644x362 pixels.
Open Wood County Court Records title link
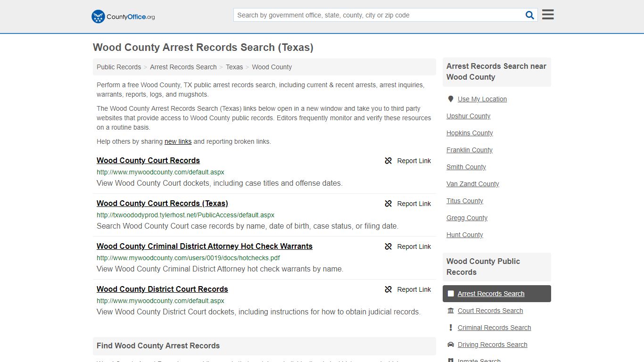[148, 160]
